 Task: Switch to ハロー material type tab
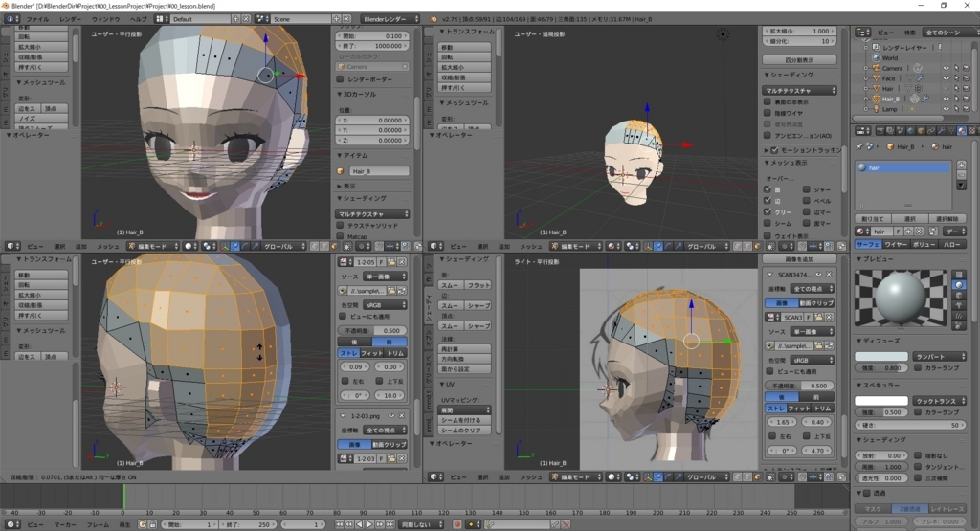click(x=952, y=244)
